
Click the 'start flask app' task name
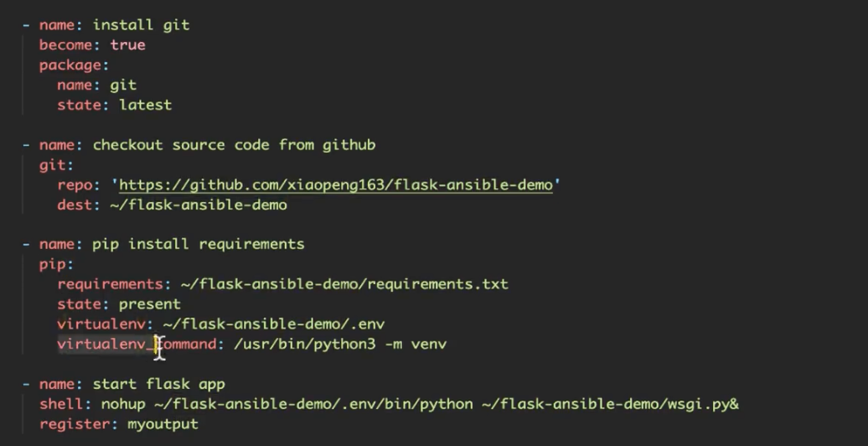pyautogui.click(x=158, y=384)
